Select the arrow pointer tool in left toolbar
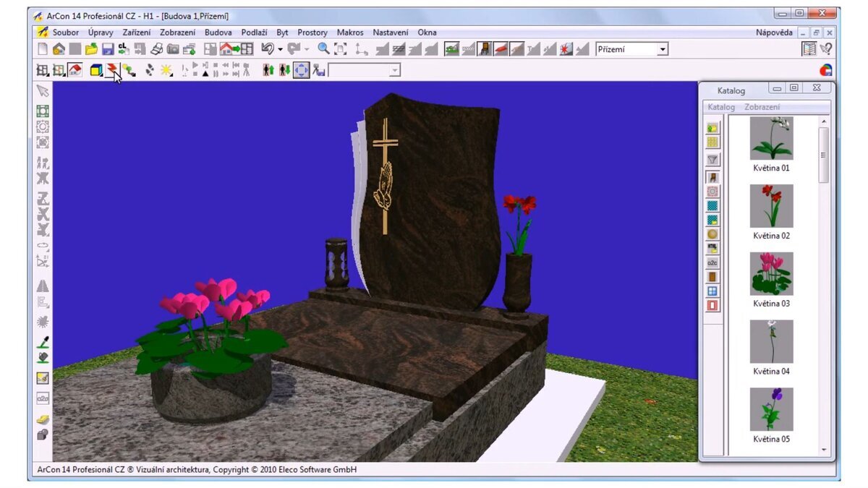 point(43,90)
